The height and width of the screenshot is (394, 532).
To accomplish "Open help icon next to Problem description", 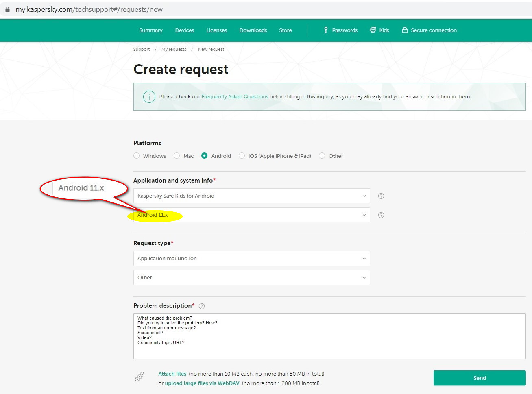I will [202, 306].
